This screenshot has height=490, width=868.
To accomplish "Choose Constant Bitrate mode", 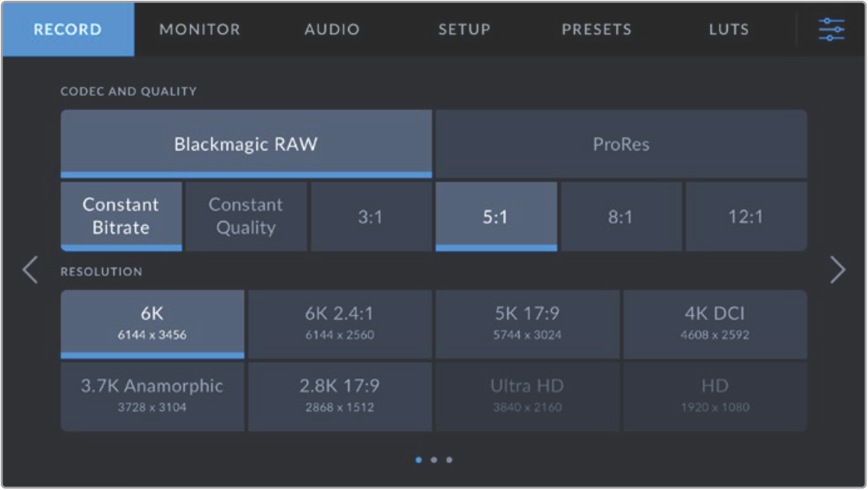I will 121,216.
